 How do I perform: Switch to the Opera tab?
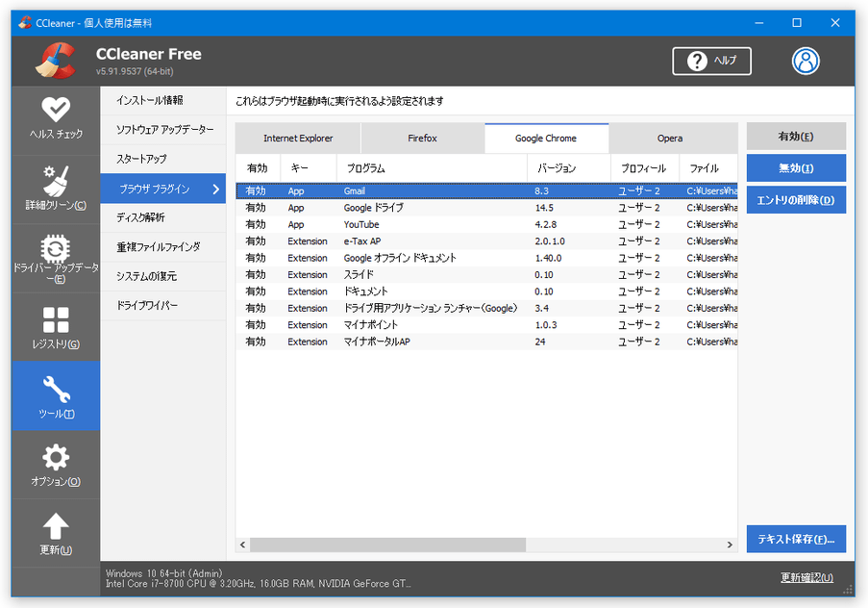[x=670, y=138]
